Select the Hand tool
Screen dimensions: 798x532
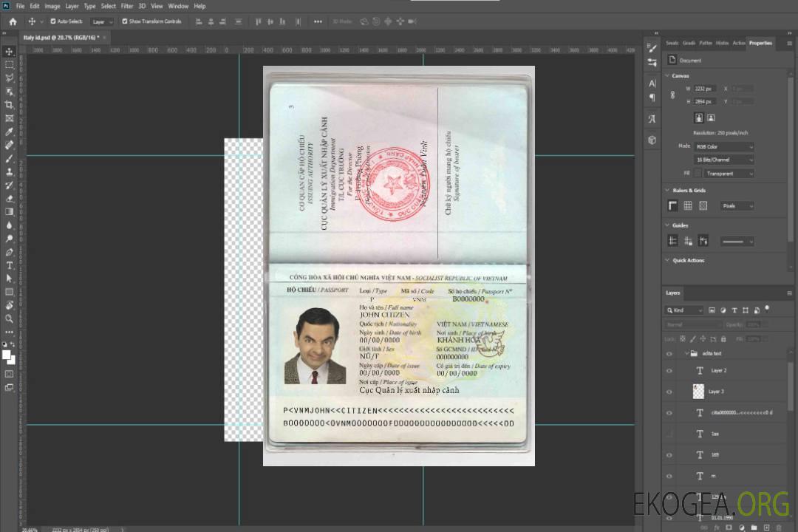[9, 305]
